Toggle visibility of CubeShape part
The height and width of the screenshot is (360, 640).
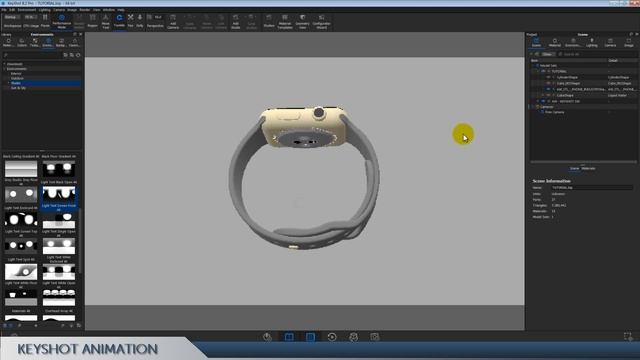tap(548, 95)
